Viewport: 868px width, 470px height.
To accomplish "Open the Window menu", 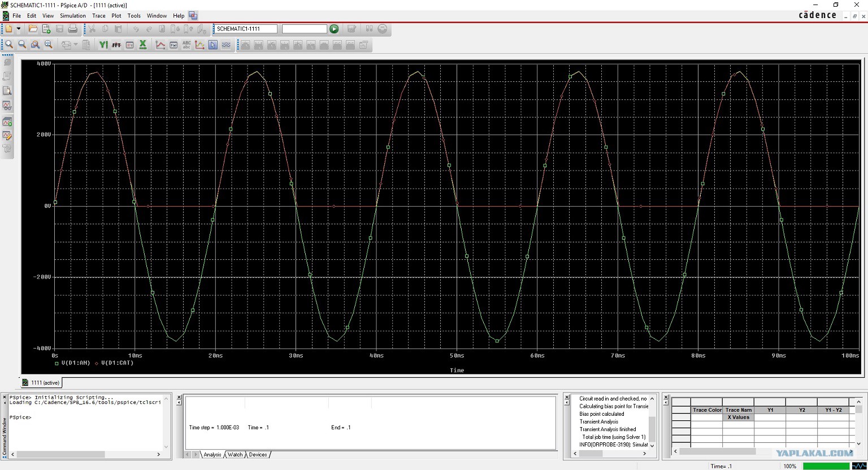I will click(157, 16).
